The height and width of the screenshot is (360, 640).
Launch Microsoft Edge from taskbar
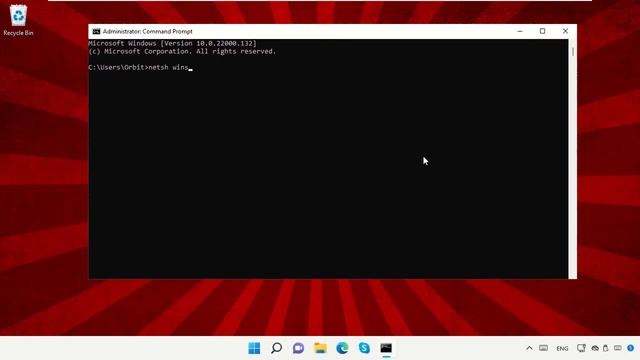(x=342, y=348)
